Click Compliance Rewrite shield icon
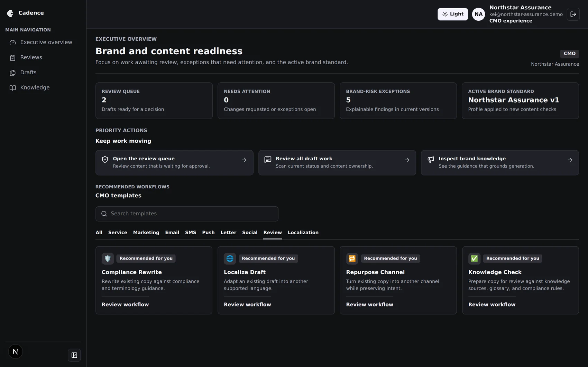This screenshot has height=367, width=588. [108, 258]
